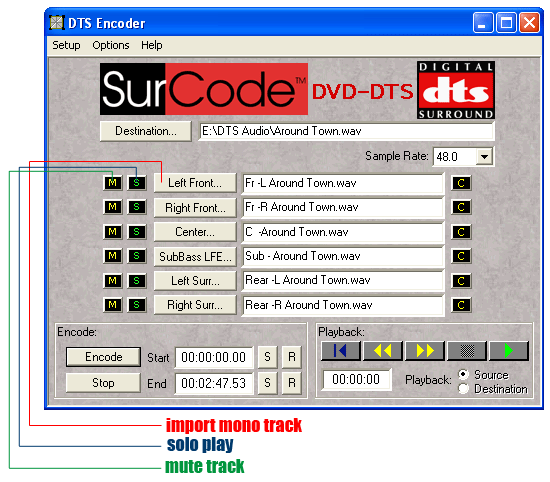
Task: Click the rewind-to-start playback icon
Action: pyautogui.click(x=341, y=350)
